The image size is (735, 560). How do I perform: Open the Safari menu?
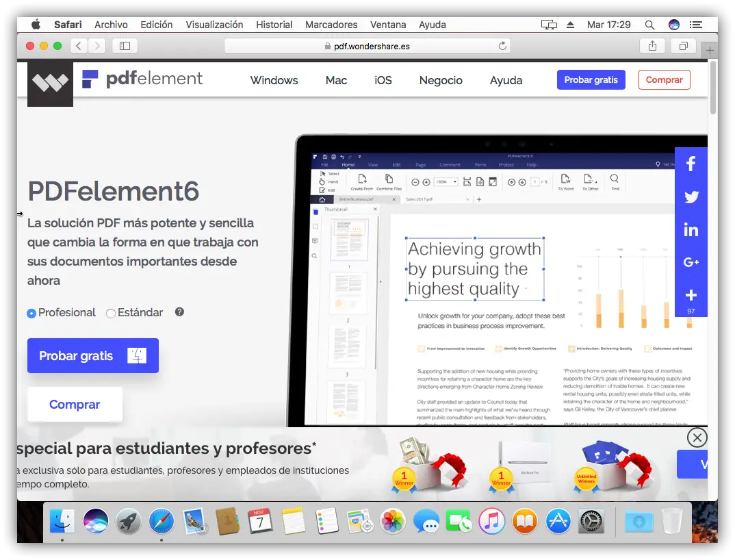pyautogui.click(x=68, y=25)
